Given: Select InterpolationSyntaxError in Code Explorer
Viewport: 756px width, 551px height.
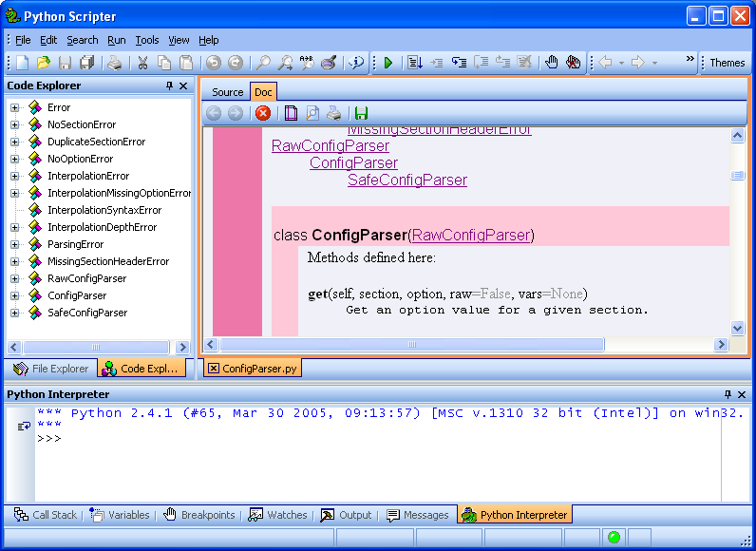Looking at the screenshot, I should click(x=104, y=210).
